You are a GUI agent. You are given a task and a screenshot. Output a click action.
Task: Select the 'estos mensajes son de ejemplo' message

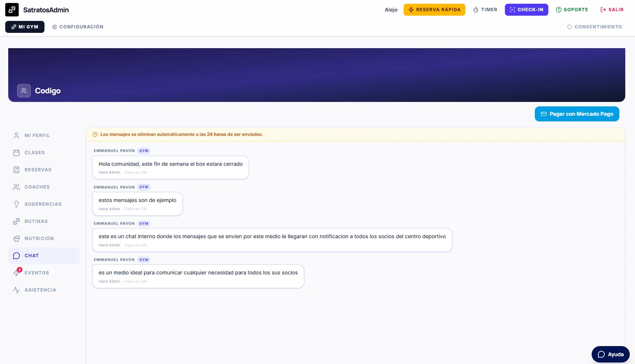point(138,204)
